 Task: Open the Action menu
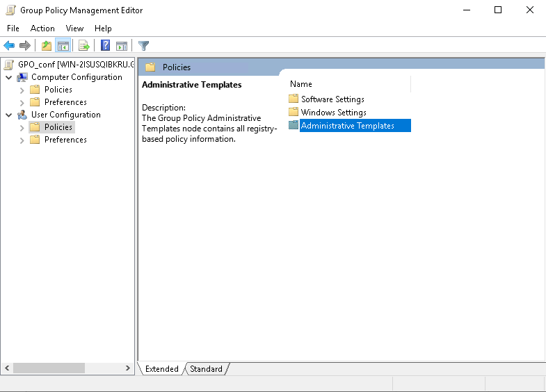[42, 28]
